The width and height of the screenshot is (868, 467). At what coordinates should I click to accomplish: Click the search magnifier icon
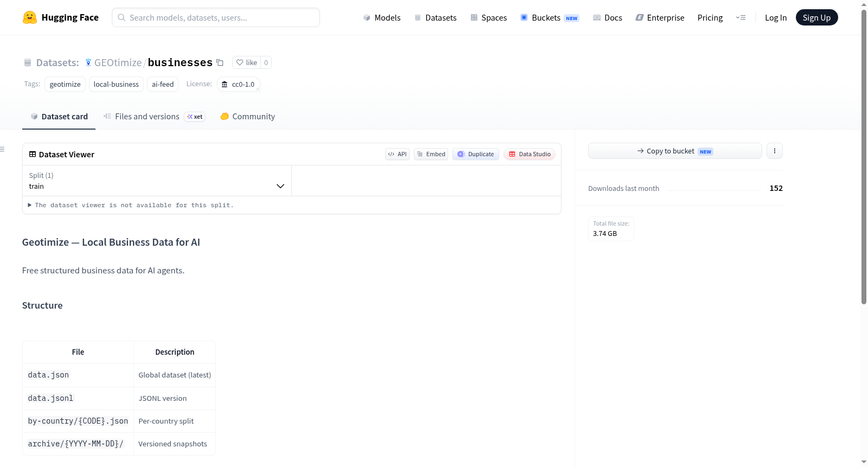[x=122, y=17]
